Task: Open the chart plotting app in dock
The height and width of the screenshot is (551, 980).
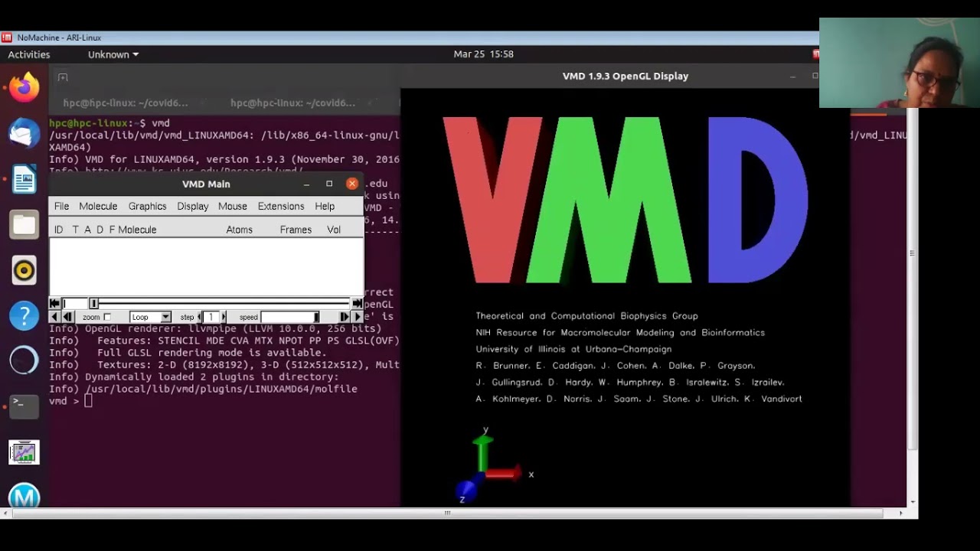Action: point(24,452)
